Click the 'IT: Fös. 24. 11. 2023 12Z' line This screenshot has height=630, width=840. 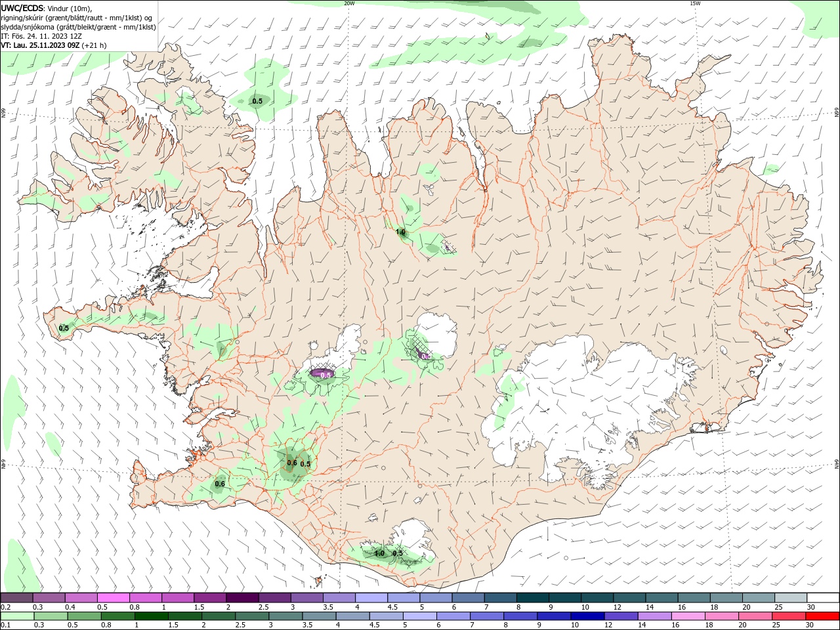(x=41, y=36)
